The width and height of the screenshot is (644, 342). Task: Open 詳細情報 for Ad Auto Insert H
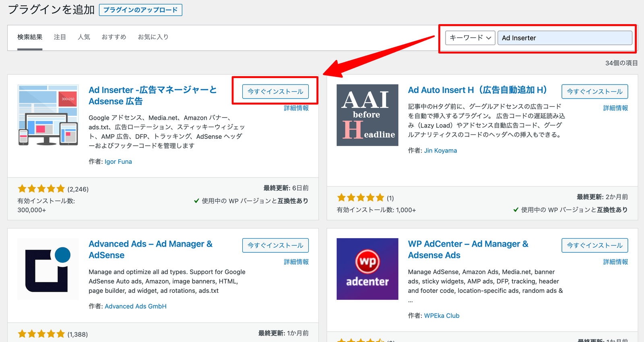point(615,108)
